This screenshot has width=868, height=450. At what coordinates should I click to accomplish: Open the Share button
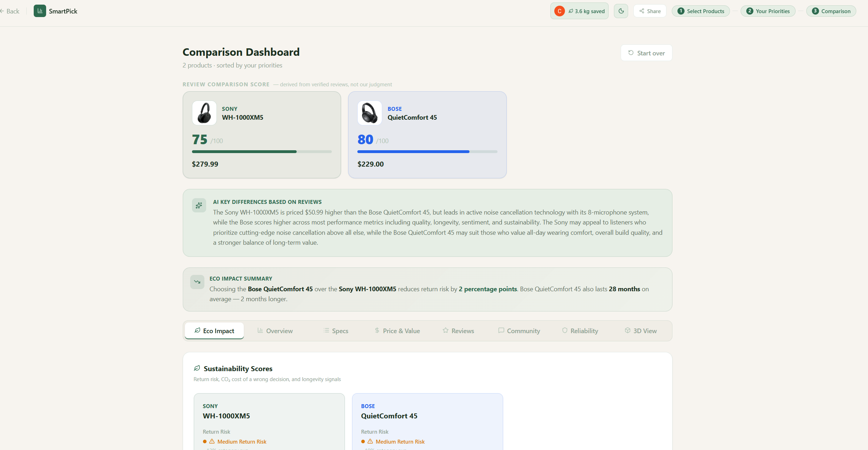pyautogui.click(x=650, y=11)
